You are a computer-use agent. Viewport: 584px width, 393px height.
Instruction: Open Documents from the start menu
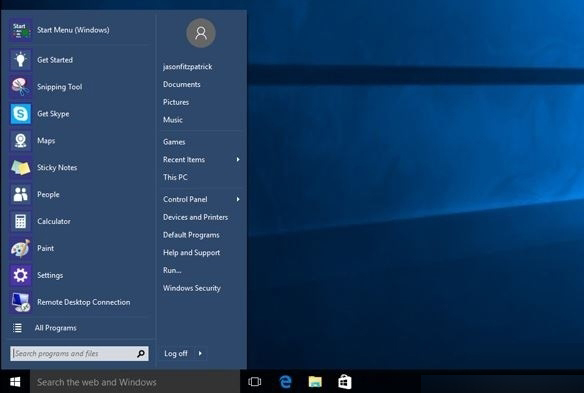click(x=182, y=85)
